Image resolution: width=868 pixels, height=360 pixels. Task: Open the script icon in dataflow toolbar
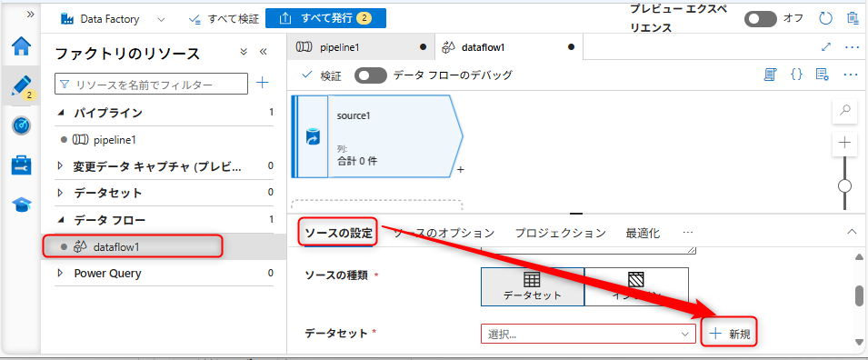click(770, 75)
